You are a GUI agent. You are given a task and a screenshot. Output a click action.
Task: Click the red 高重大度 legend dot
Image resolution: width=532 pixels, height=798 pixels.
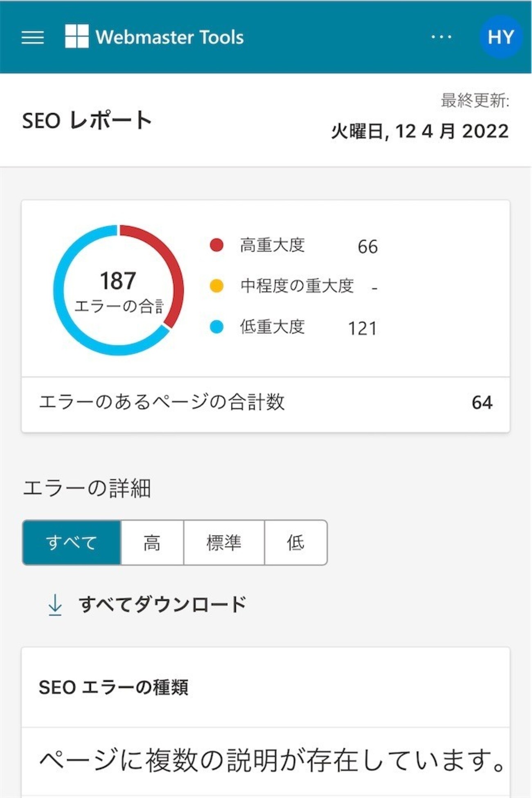tap(216, 245)
